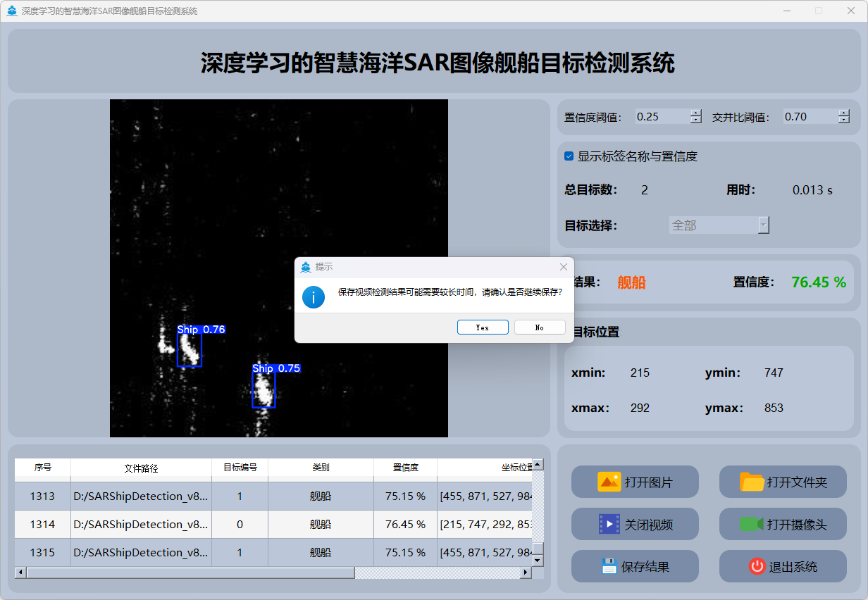This screenshot has height=600, width=868.
Task: Confirm saving by clicking Yes
Action: [483, 327]
